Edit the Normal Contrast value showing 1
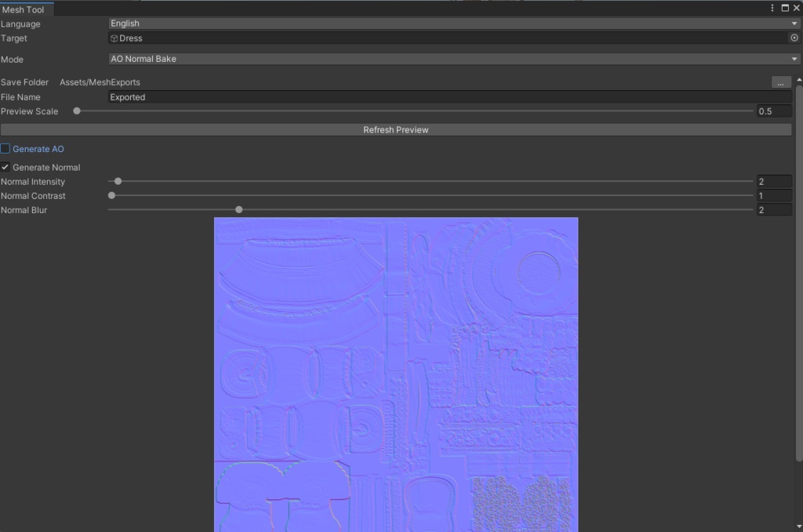This screenshot has height=532, width=803. pyautogui.click(x=775, y=195)
